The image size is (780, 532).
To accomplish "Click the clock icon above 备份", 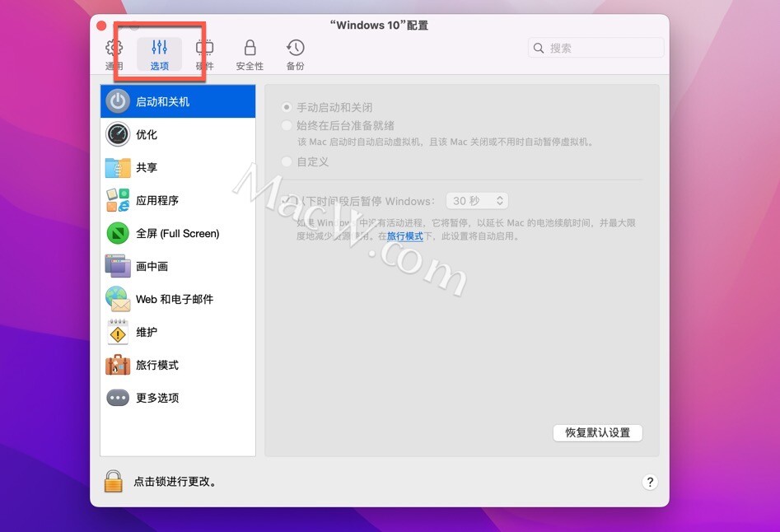I will tap(295, 48).
